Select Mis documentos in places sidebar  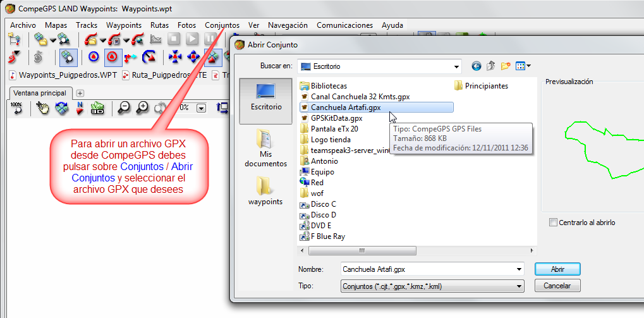pyautogui.click(x=266, y=148)
